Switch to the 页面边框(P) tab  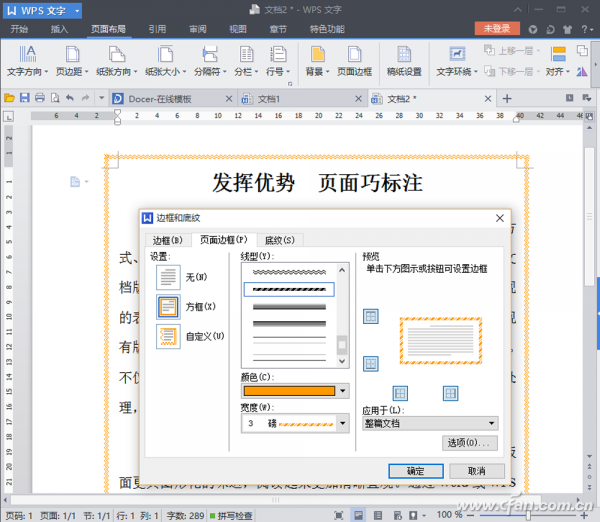tap(224, 240)
